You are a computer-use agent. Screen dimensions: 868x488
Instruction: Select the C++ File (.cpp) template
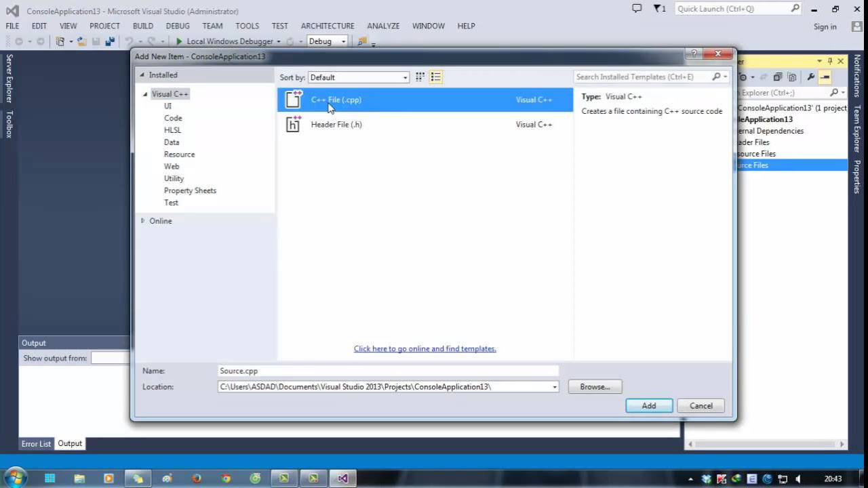425,100
